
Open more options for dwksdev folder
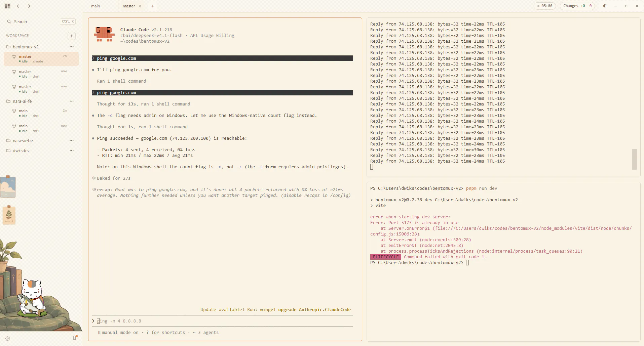[x=72, y=150]
